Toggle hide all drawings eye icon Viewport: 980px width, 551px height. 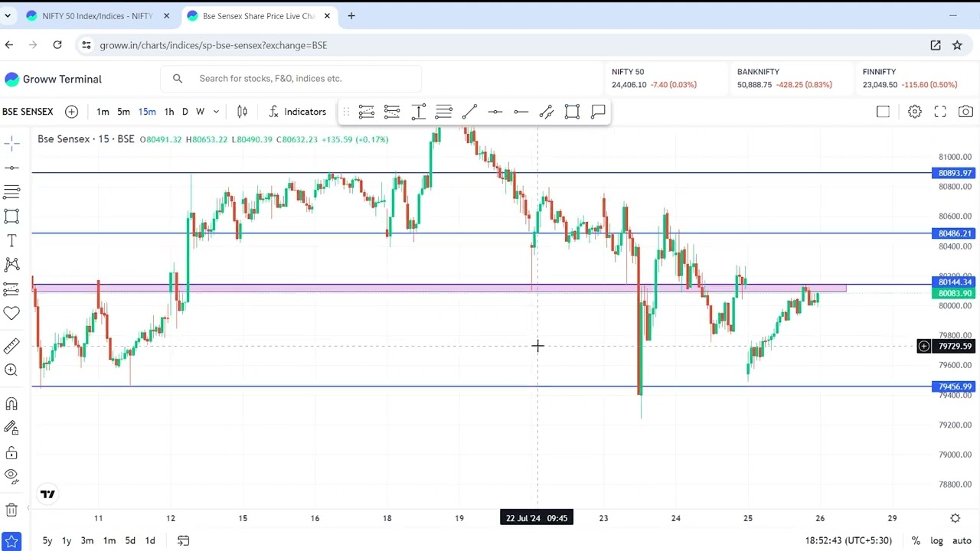[x=11, y=476]
